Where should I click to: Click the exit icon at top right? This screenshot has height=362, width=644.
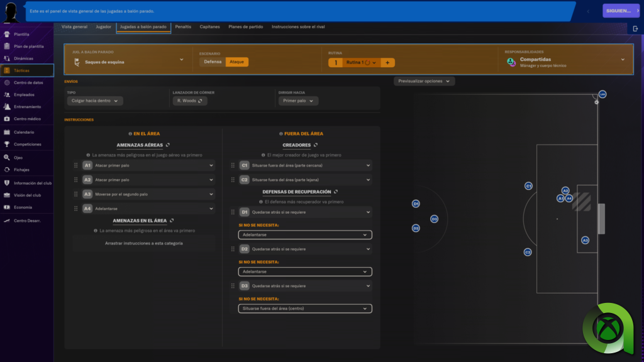(x=635, y=28)
